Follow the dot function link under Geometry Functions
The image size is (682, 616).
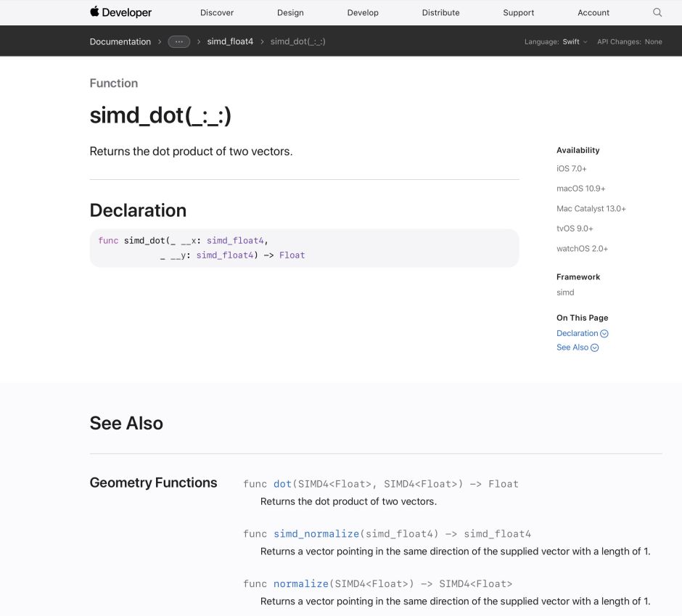(x=282, y=483)
